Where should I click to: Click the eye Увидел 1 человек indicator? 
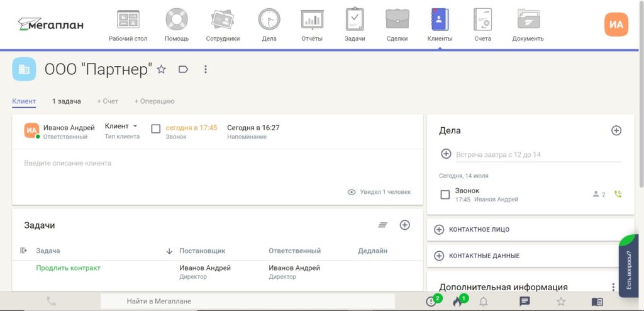(379, 192)
